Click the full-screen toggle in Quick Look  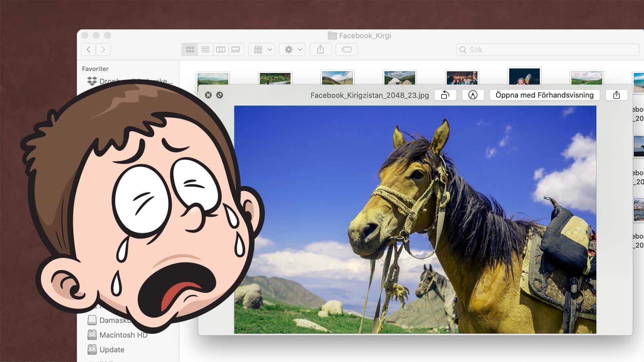[219, 95]
